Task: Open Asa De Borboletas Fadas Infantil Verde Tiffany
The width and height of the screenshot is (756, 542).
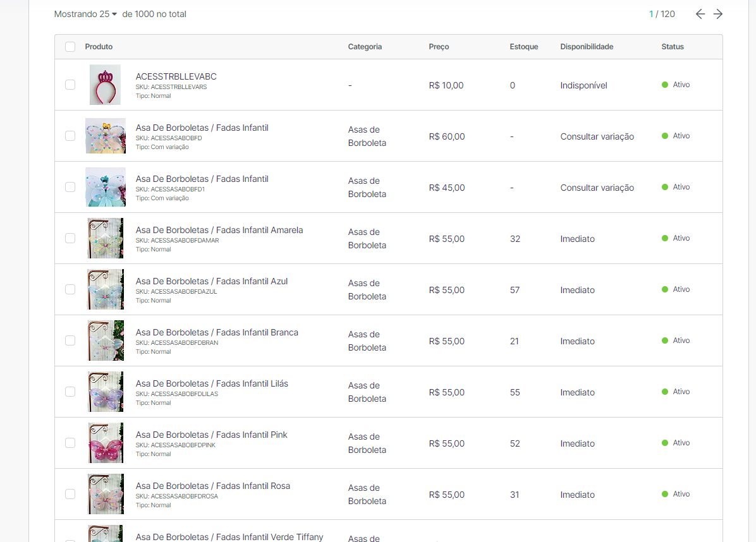Action: tap(229, 537)
